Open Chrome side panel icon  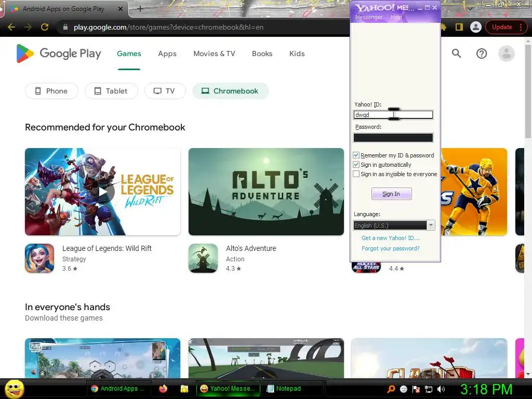[x=459, y=27]
